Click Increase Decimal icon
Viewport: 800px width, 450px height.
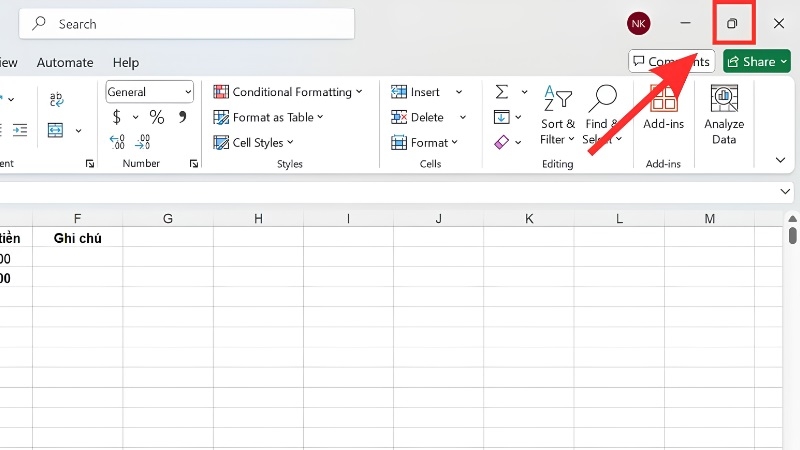pos(117,141)
